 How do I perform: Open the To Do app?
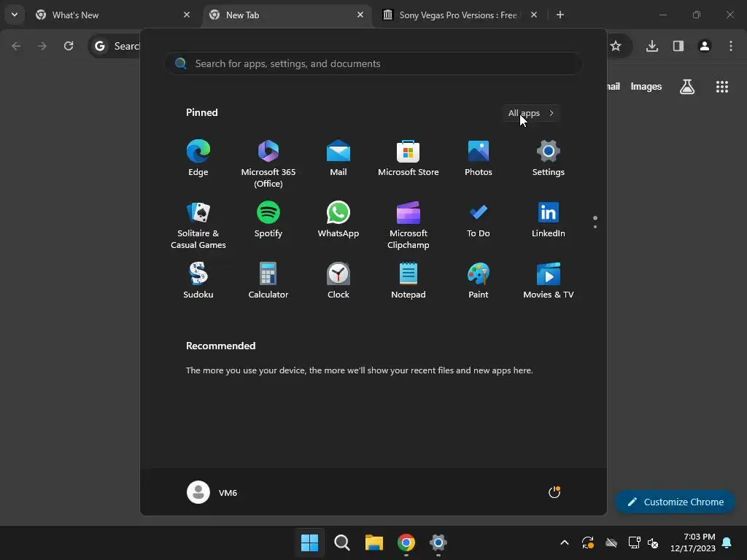coord(479,219)
